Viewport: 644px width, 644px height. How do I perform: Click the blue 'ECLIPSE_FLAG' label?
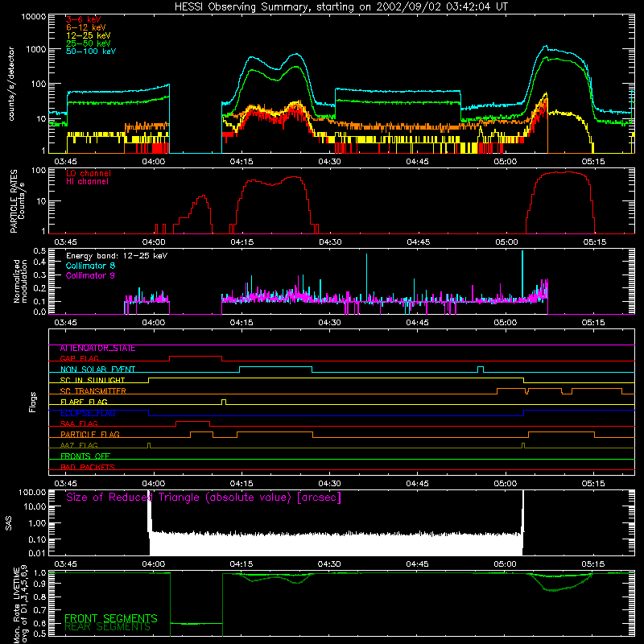88,413
